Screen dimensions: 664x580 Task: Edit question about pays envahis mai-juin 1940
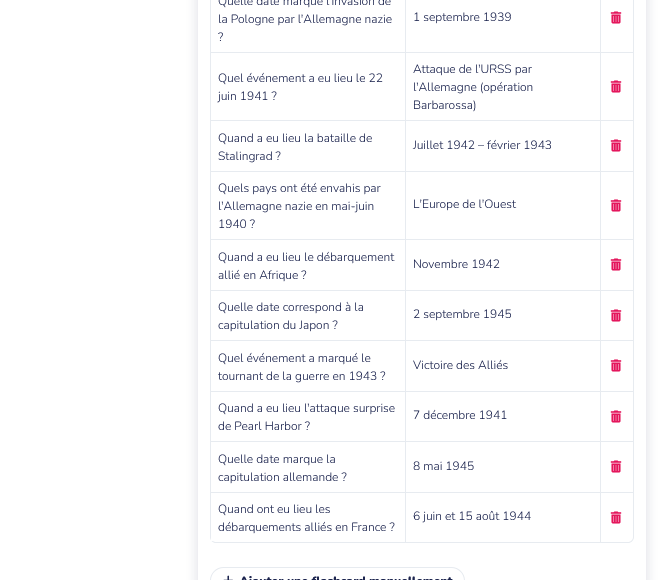308,206
